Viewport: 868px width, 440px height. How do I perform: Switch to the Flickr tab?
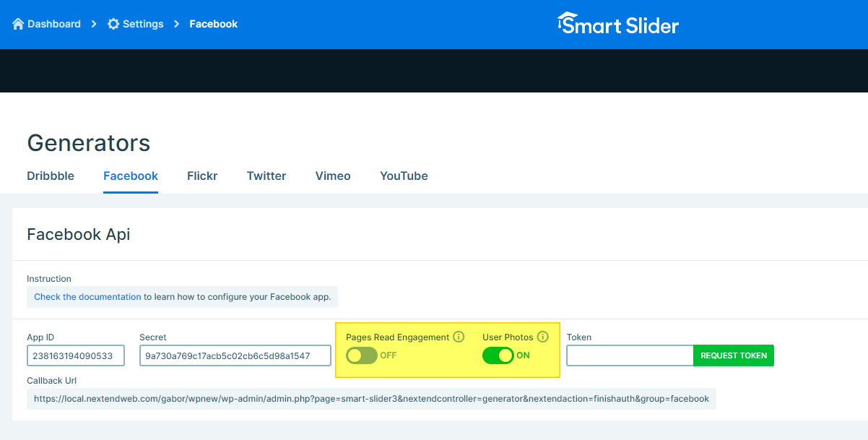[x=202, y=176]
